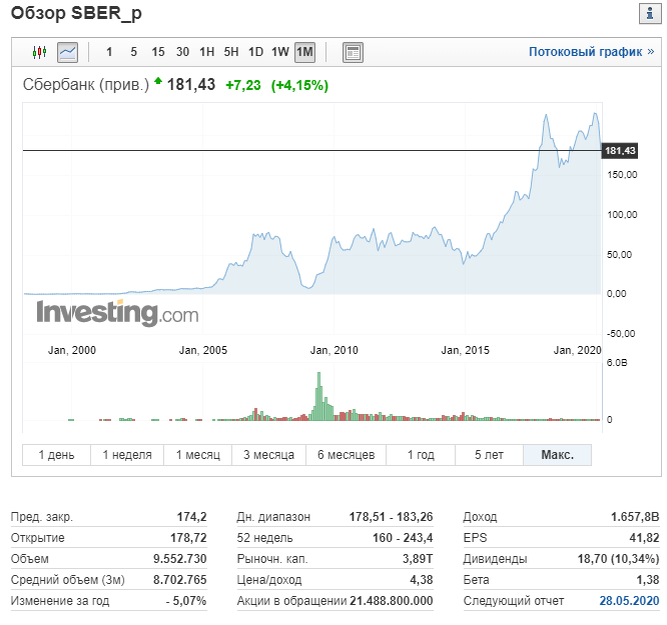Select the Макс. range tab

557,455
